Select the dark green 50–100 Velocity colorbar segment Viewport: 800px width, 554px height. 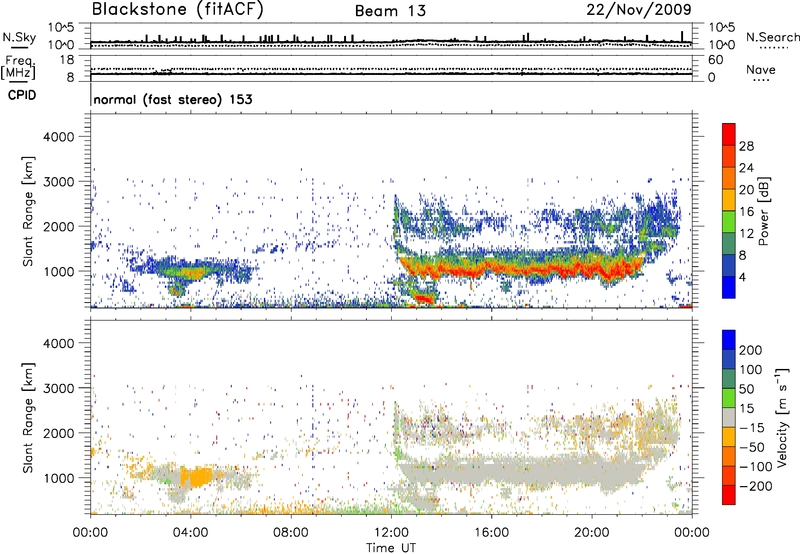[729, 379]
